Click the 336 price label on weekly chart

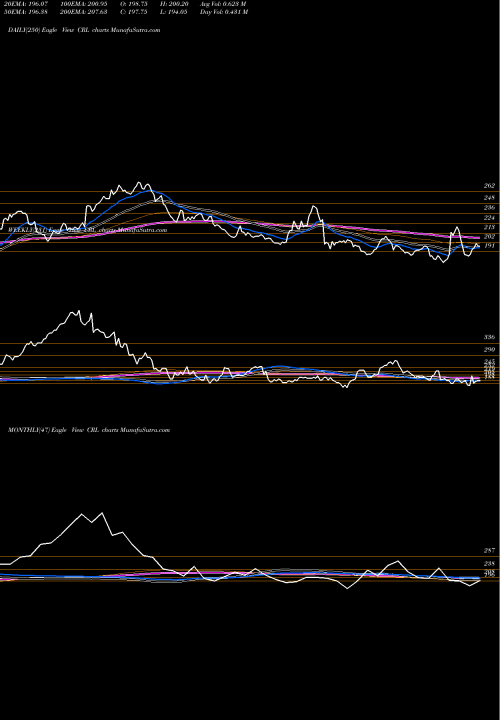point(489,338)
